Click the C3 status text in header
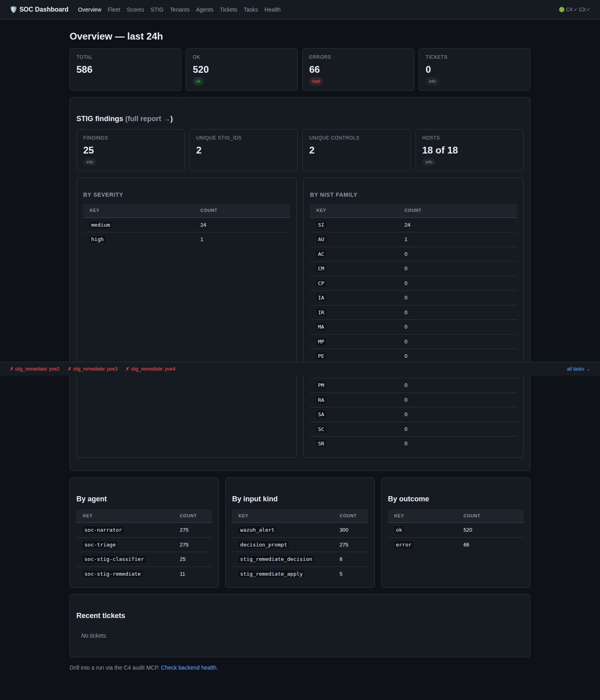 click(584, 10)
